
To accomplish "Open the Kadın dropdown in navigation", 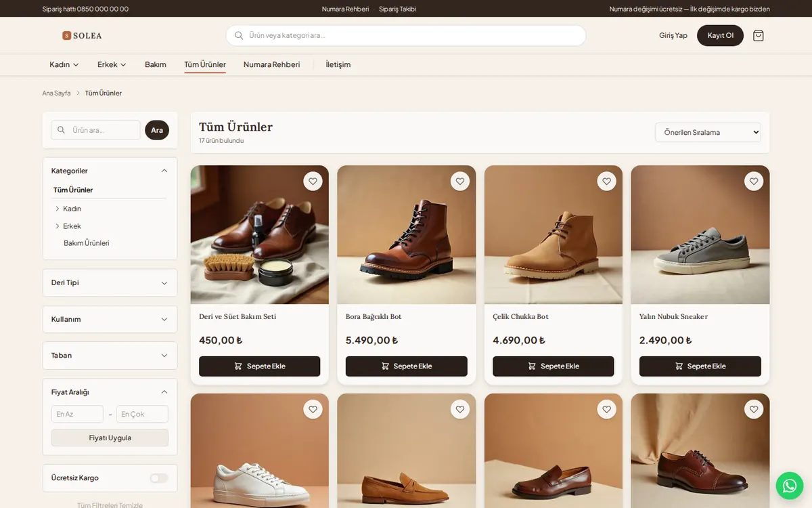I will coord(64,64).
